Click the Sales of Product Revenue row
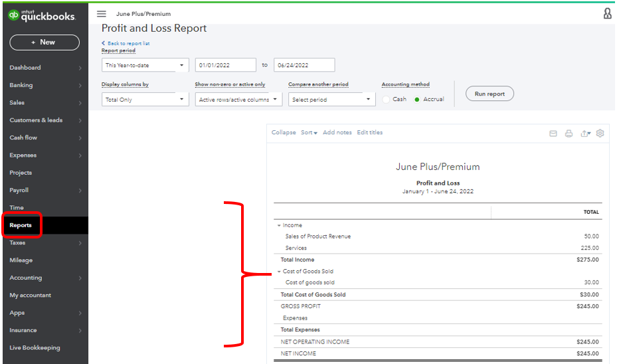This screenshot has height=364, width=619. (438, 236)
